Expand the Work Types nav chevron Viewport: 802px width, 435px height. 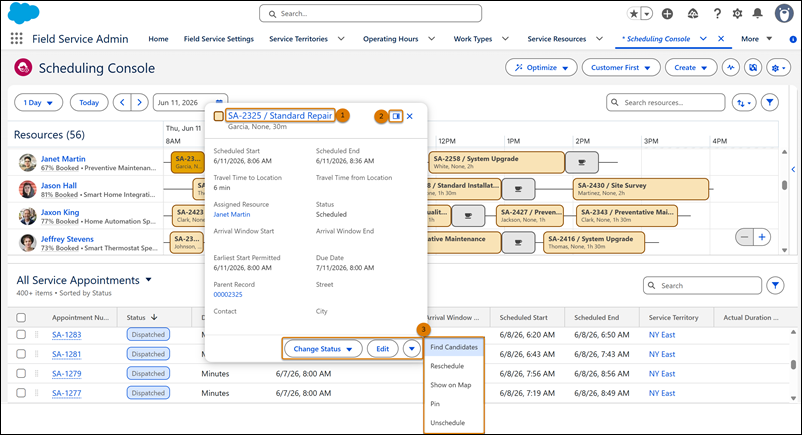point(505,39)
